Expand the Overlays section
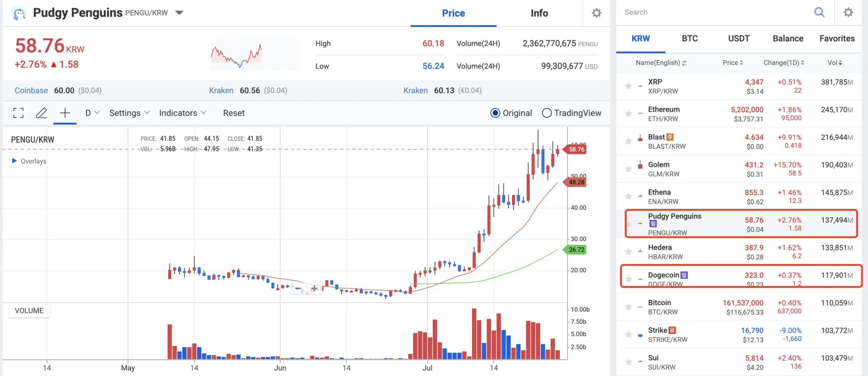The height and width of the screenshot is (376, 868). tap(29, 161)
